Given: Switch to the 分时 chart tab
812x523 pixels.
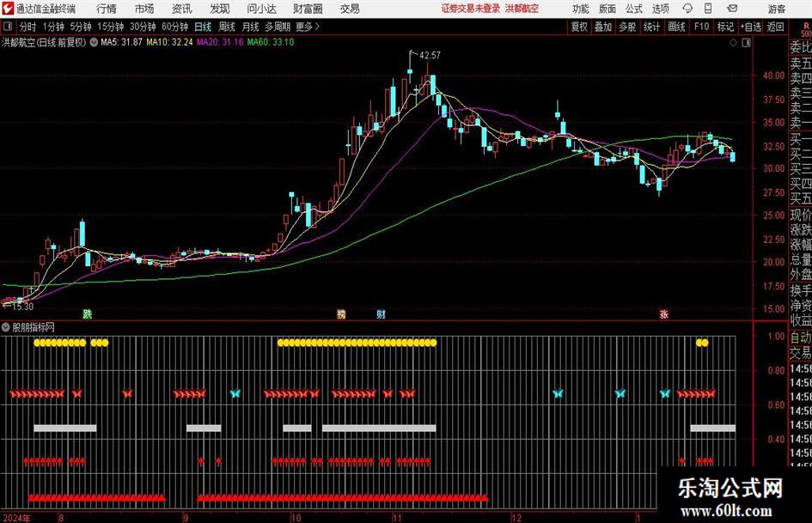Looking at the screenshot, I should 28,27.
